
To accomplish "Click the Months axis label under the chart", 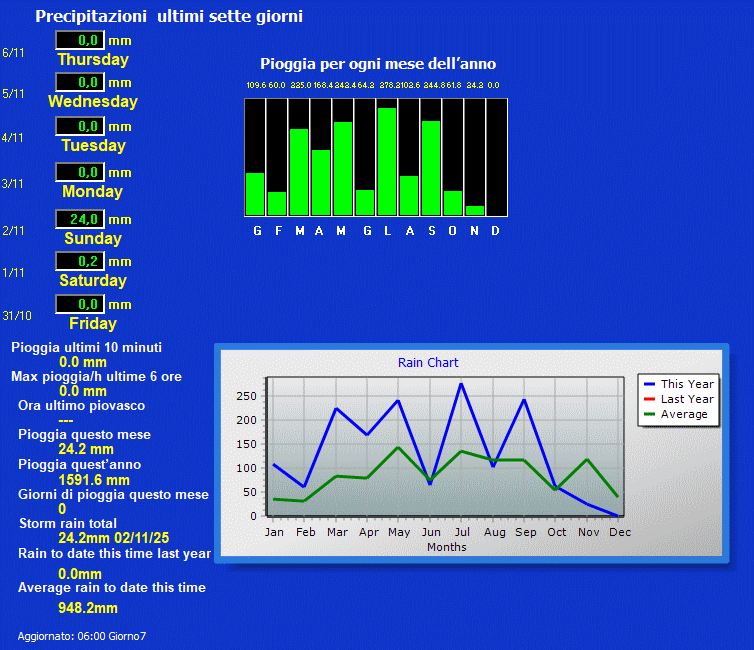I will click(x=446, y=547).
